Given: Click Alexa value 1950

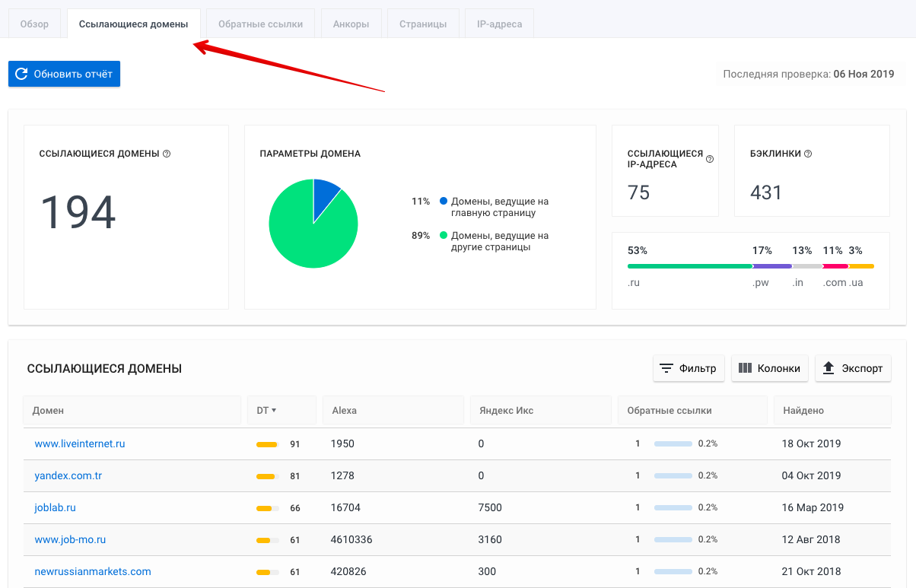Looking at the screenshot, I should pyautogui.click(x=342, y=443).
